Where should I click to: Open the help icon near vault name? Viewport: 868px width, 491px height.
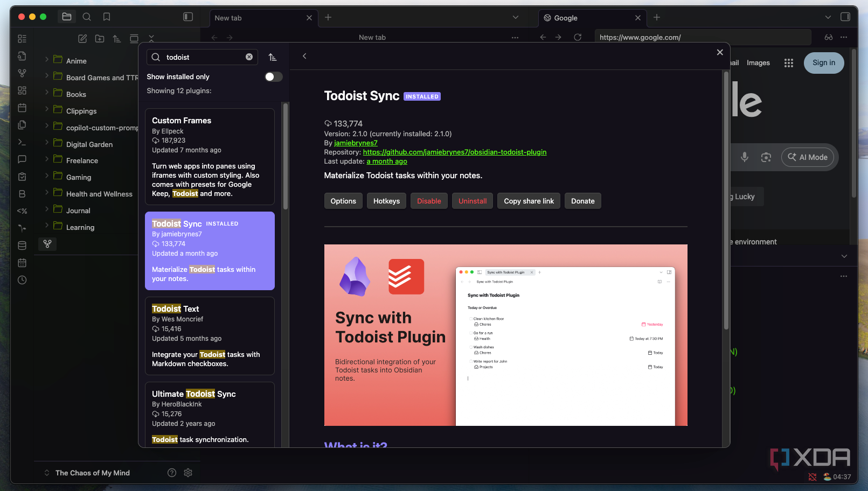pos(172,473)
